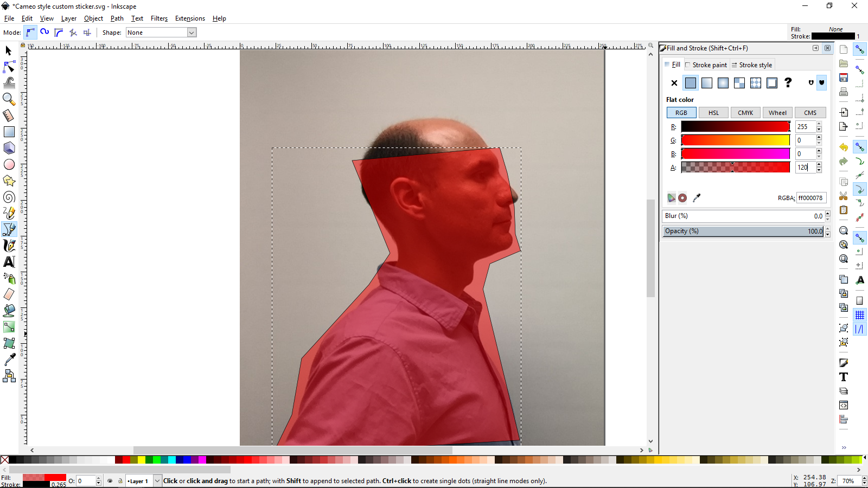Click the Save document floppy icon

click(844, 78)
